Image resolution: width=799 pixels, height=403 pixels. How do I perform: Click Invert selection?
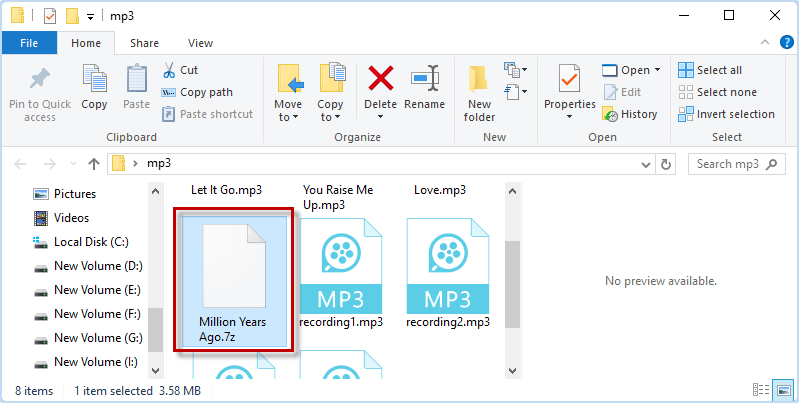pos(727,114)
